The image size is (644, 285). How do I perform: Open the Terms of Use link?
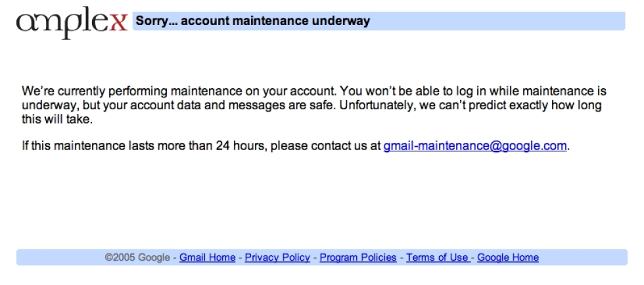pyautogui.click(x=437, y=257)
